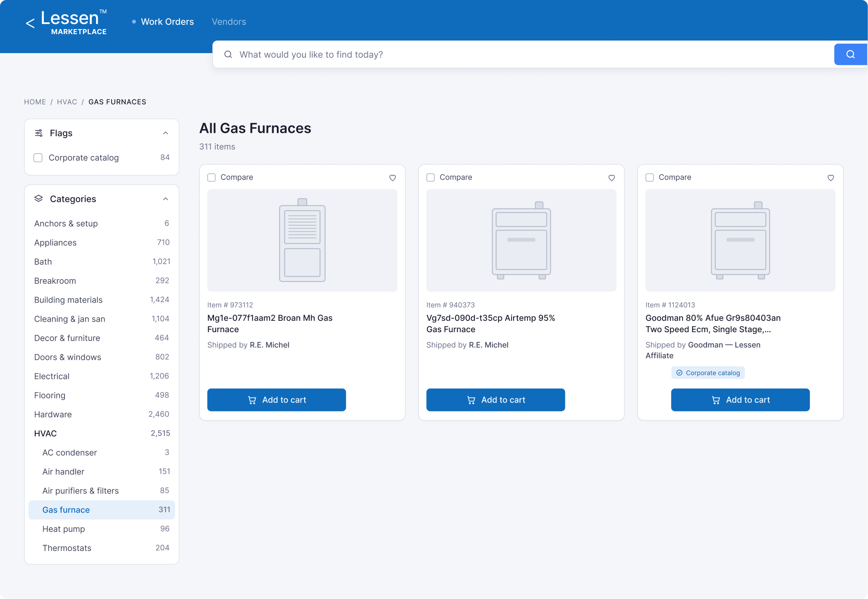Open Airtemp 95% Gas Furnace product image
868x599 pixels.
pyautogui.click(x=521, y=240)
